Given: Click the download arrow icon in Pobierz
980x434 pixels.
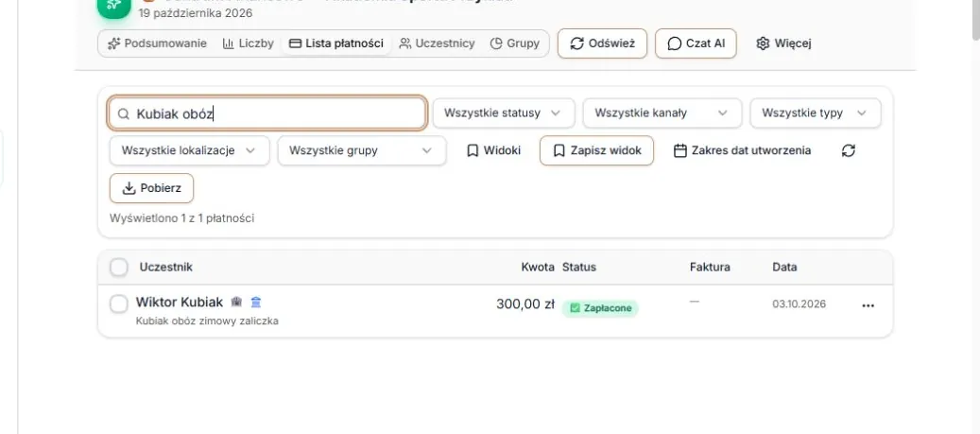Looking at the screenshot, I should (x=129, y=188).
